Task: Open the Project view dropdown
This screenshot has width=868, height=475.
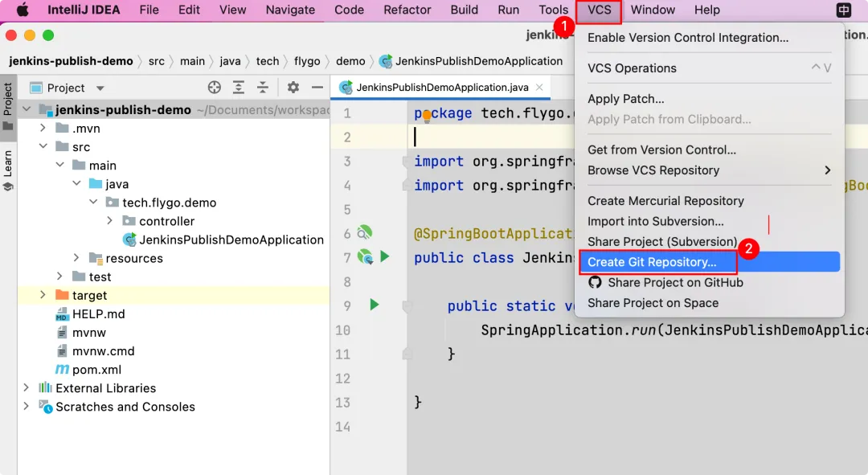Action: 100,88
